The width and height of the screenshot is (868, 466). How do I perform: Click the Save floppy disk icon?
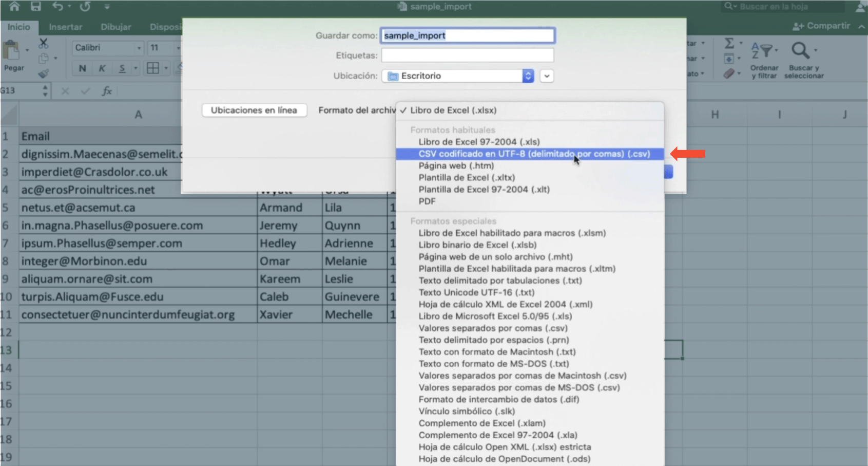35,6
